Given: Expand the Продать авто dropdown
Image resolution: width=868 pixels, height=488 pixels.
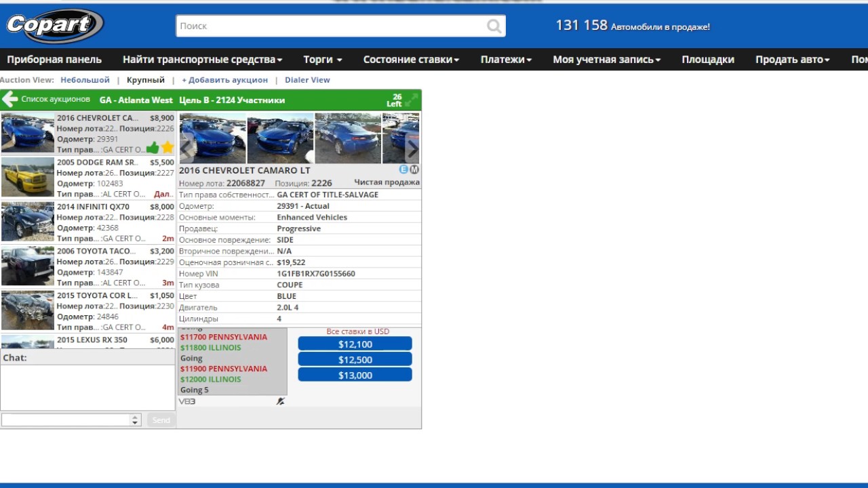Looking at the screenshot, I should 793,60.
